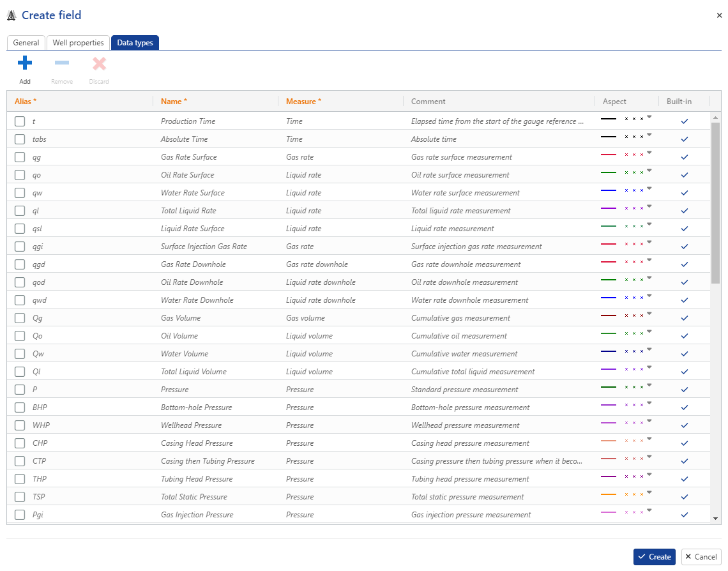Select the qo row checkbox
The width and height of the screenshot is (728, 571).
click(20, 174)
